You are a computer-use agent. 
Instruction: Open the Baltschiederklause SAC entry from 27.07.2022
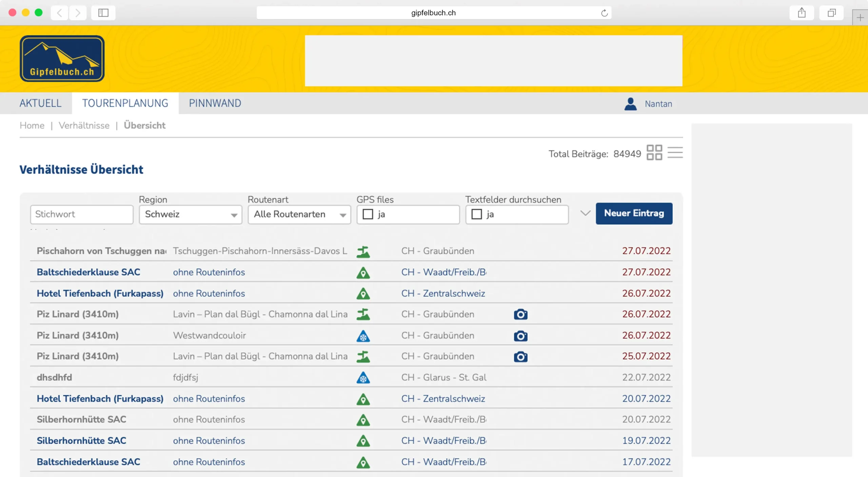point(88,272)
